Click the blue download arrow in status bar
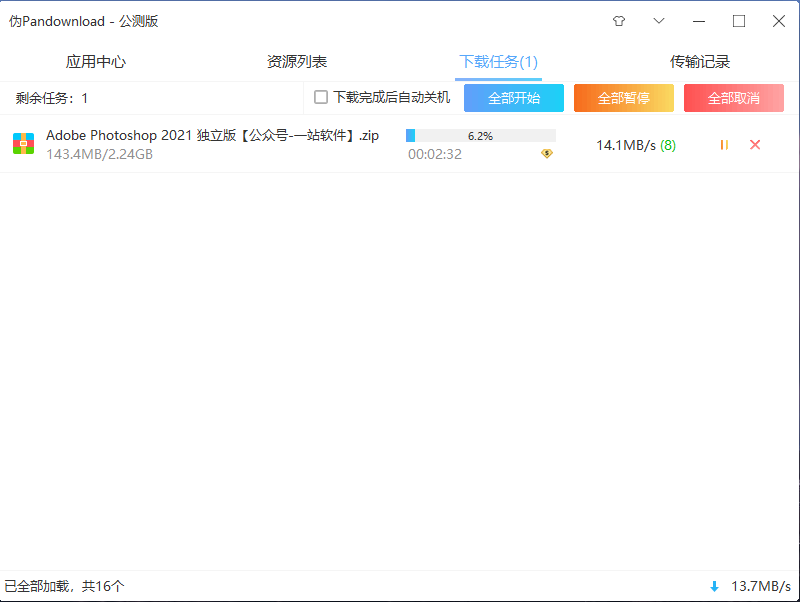 [x=714, y=587]
